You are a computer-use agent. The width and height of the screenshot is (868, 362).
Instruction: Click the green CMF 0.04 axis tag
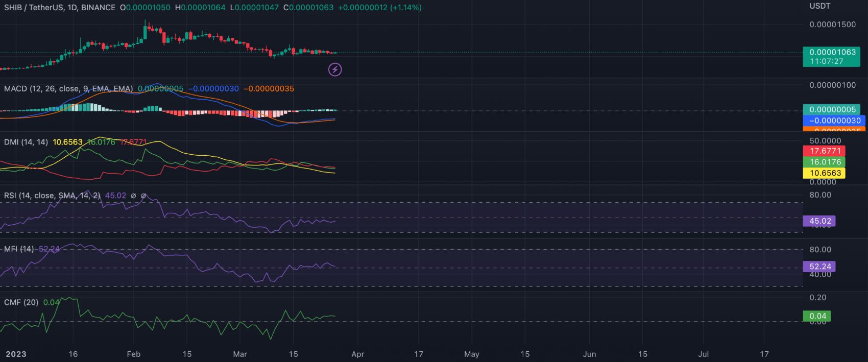[817, 316]
